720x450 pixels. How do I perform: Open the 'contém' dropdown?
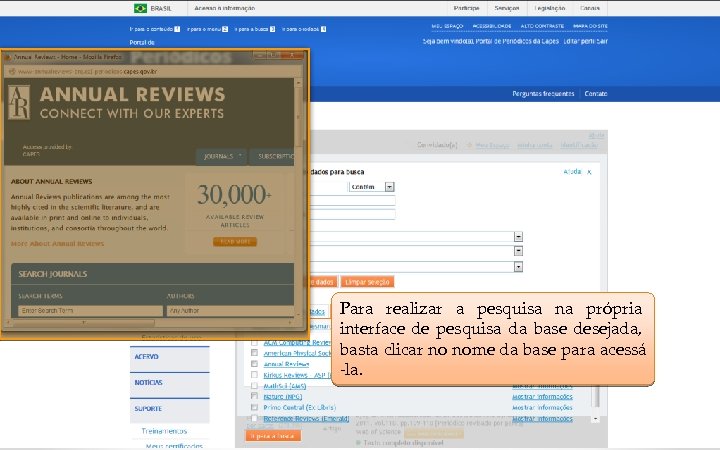371,187
